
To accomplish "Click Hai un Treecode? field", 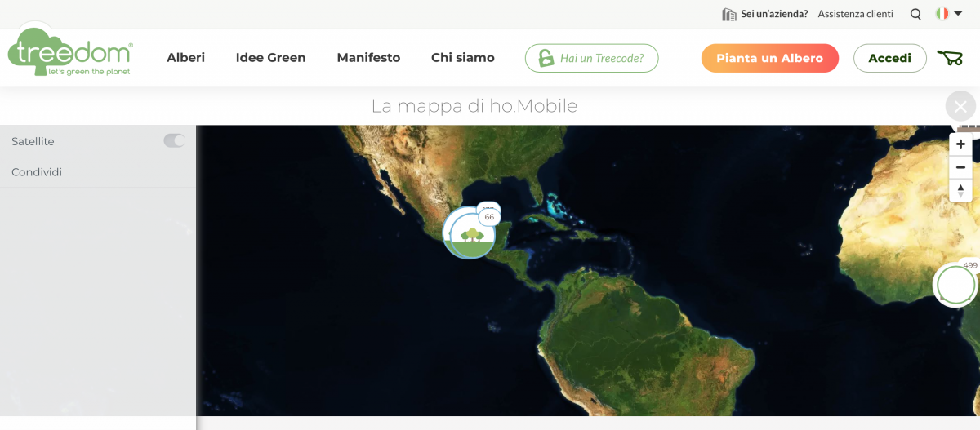I will [x=591, y=58].
